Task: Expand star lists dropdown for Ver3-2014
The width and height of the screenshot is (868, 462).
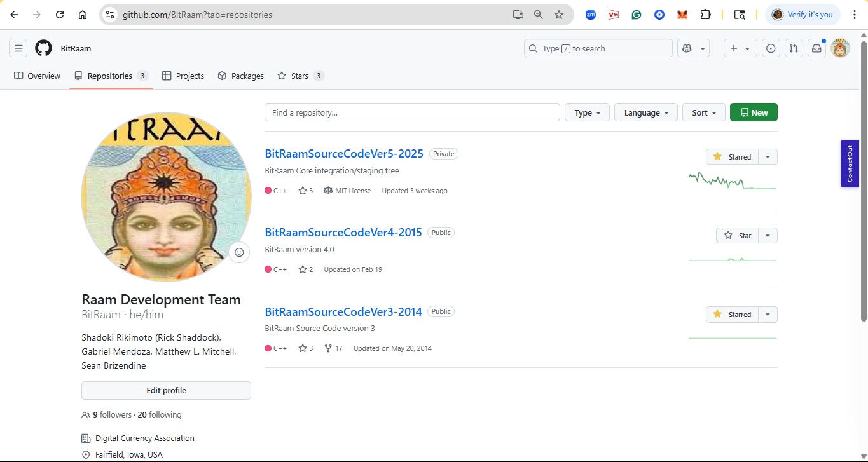Action: [x=768, y=315]
